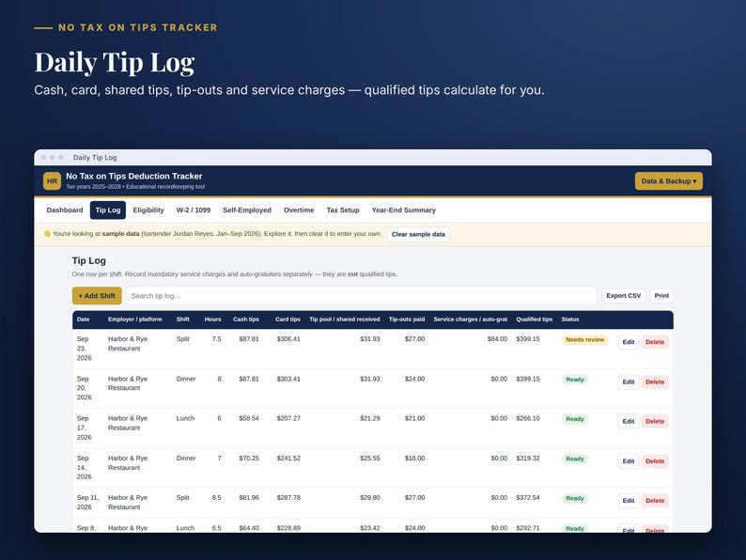Open the Tax Setup tab

coord(343,210)
